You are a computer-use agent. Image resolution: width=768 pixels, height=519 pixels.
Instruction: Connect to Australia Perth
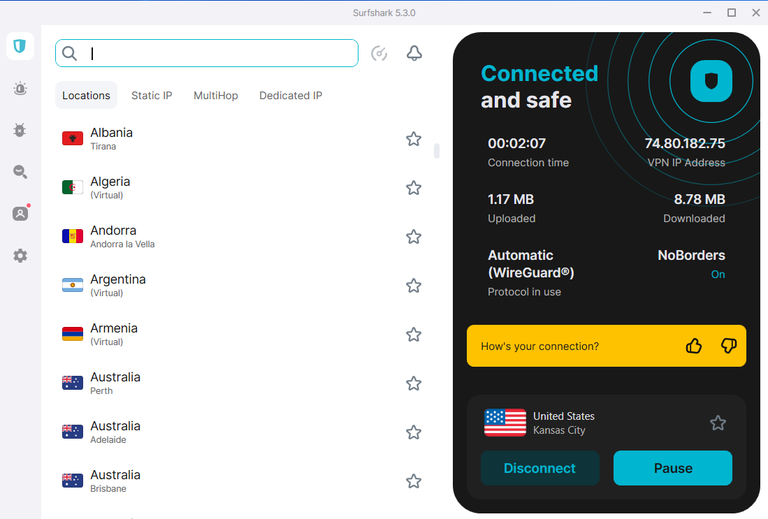(240, 383)
